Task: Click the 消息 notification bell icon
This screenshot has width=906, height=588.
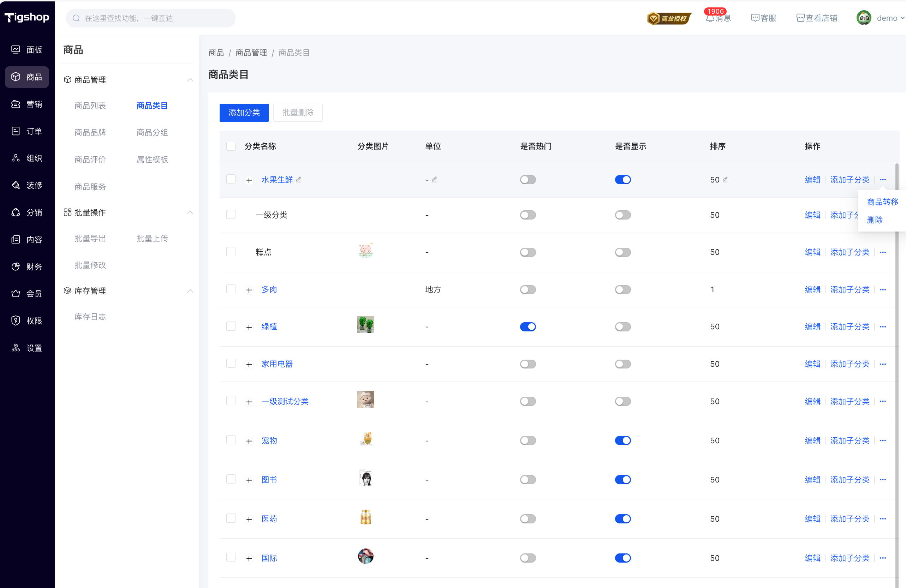Action: [710, 18]
